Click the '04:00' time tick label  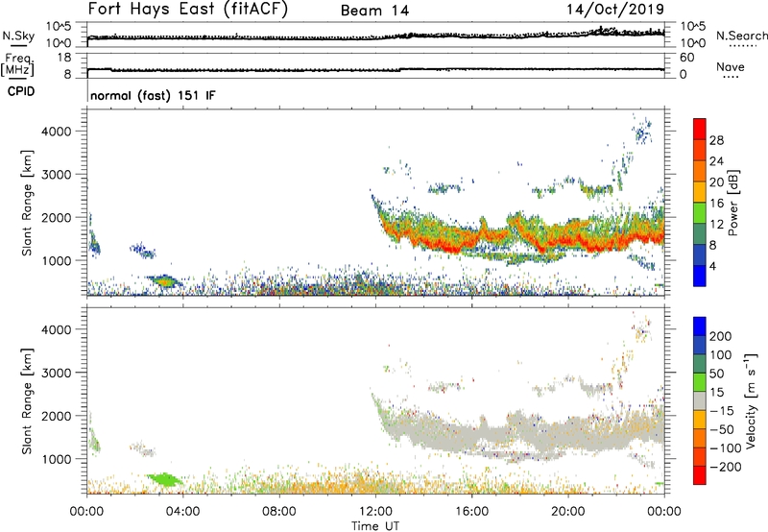(182, 512)
